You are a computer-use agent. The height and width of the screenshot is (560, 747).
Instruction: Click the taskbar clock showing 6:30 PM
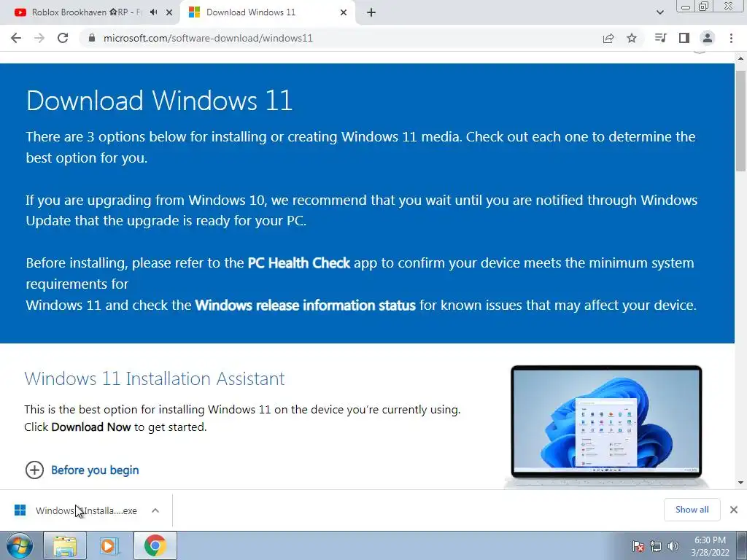click(x=710, y=546)
